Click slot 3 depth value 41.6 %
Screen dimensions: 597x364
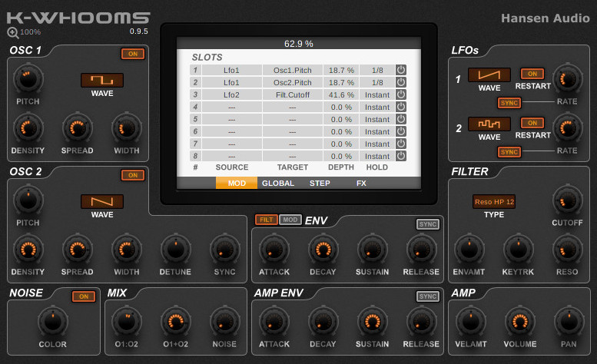click(x=341, y=94)
